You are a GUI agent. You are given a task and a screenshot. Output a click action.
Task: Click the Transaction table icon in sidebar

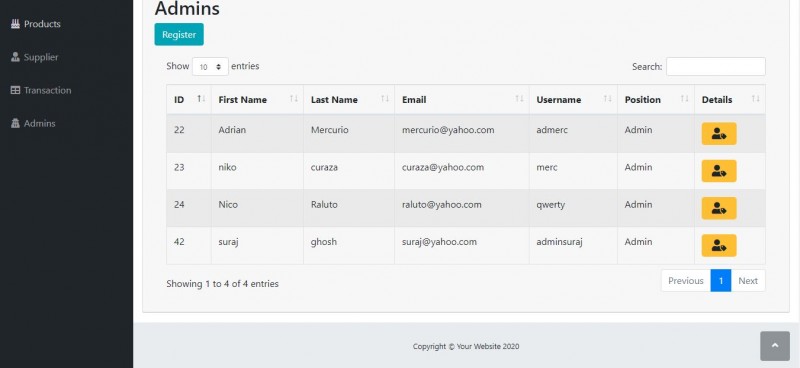[x=15, y=90]
